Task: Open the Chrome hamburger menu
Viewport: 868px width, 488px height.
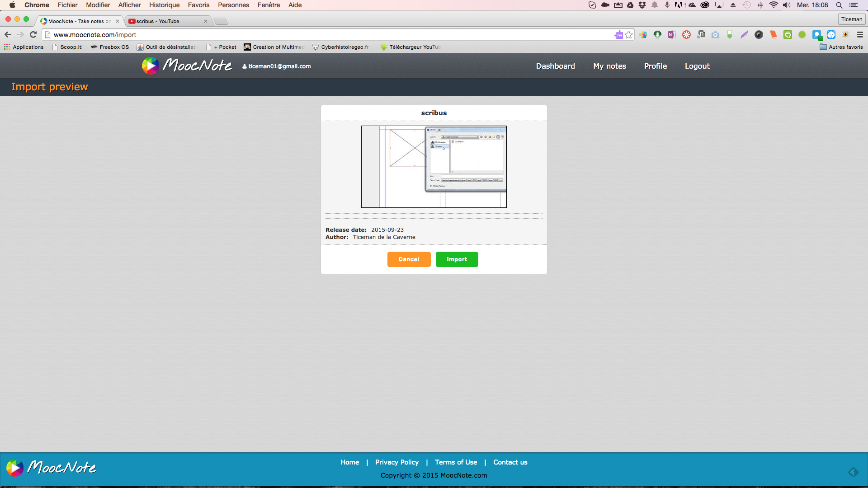Action: 860,35
